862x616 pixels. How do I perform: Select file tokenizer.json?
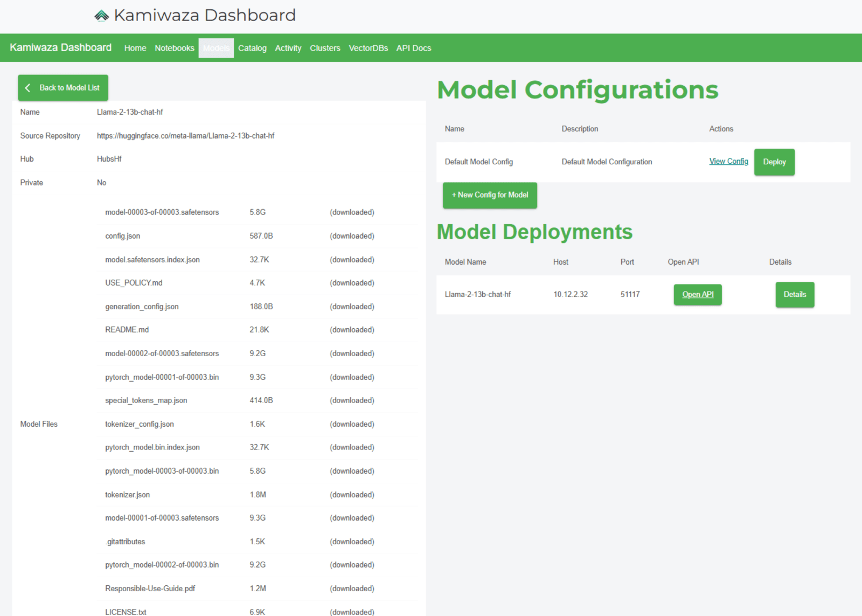[x=128, y=495]
